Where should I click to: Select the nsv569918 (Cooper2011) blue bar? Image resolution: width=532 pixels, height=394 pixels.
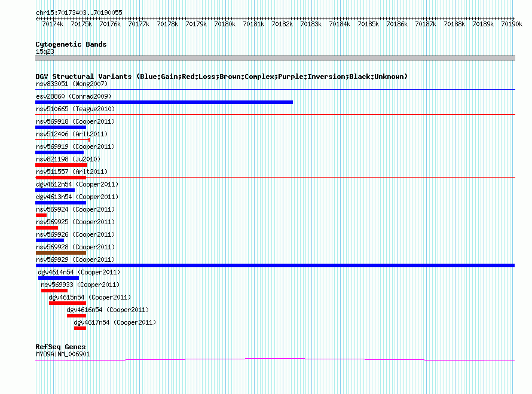coord(61,127)
